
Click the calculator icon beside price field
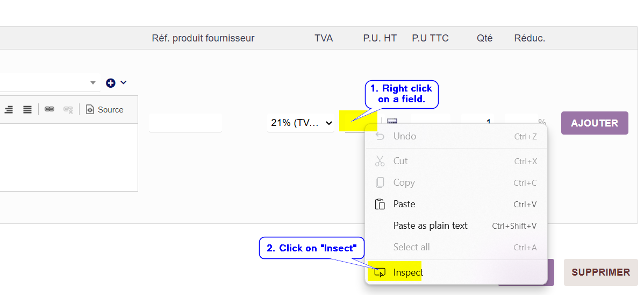tap(392, 122)
